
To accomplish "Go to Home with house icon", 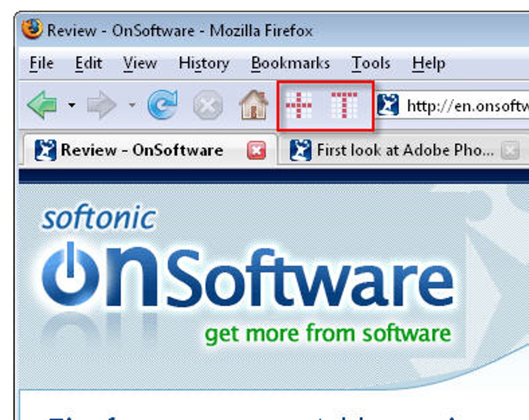I will click(254, 105).
